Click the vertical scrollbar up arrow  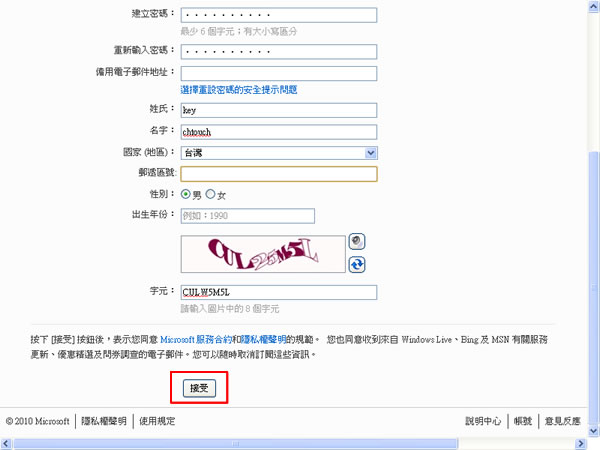[x=593, y=7]
